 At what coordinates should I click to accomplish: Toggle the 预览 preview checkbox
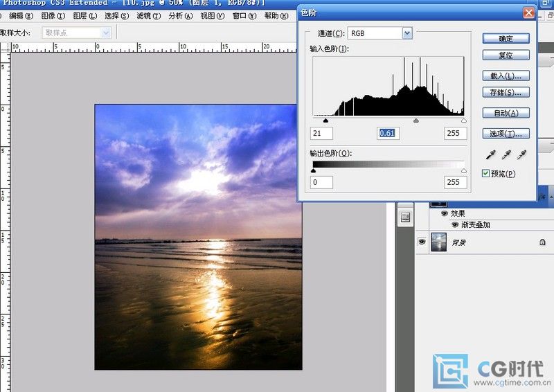486,174
